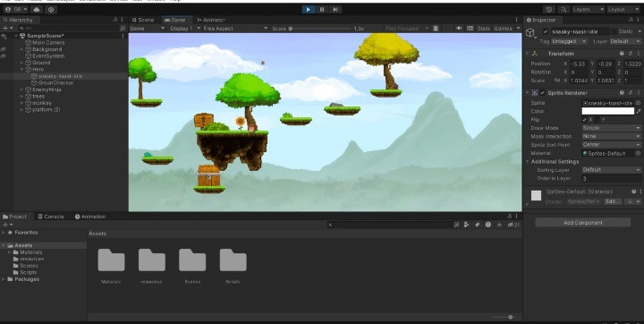Toggle the object active checkbox in Inspector

click(546, 31)
